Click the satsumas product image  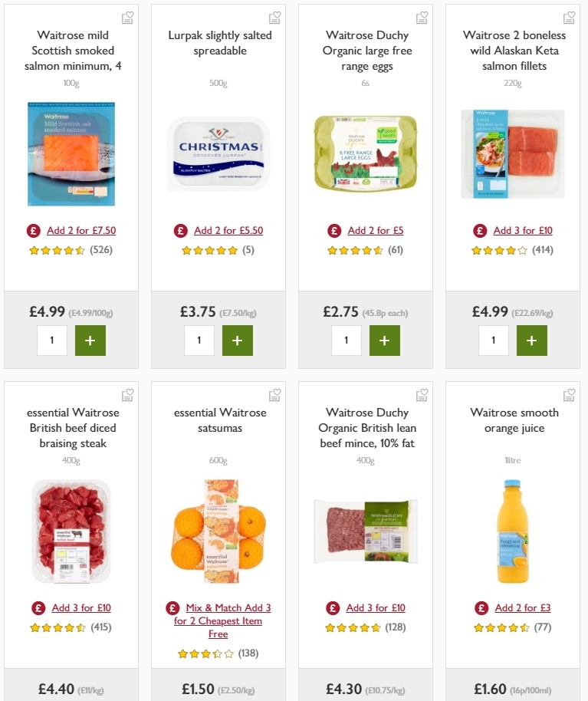pos(218,531)
